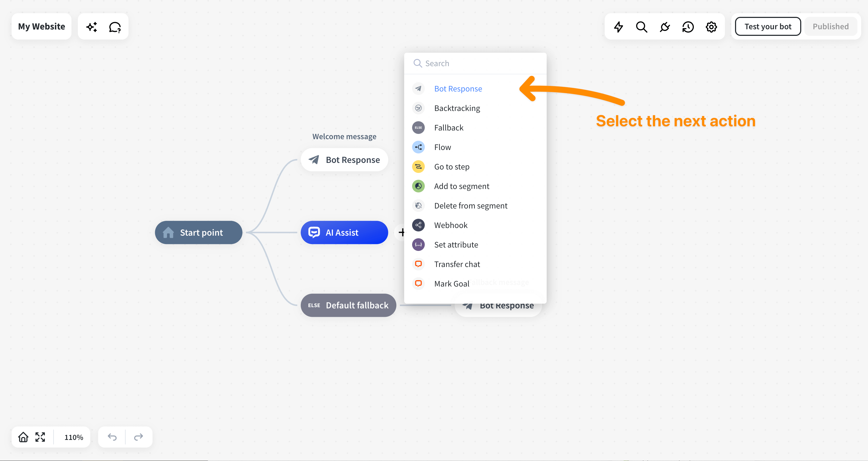The image size is (868, 461).
Task: Click the Delete from segment icon
Action: coord(418,206)
